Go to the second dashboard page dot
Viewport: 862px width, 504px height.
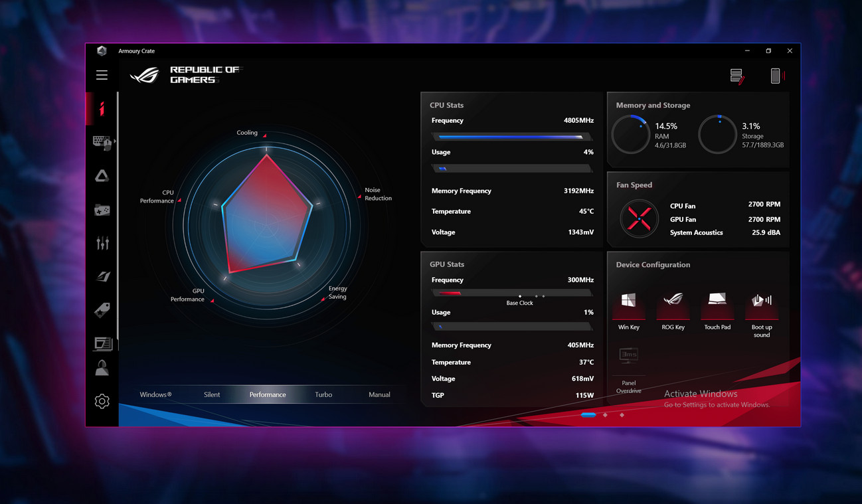(605, 415)
